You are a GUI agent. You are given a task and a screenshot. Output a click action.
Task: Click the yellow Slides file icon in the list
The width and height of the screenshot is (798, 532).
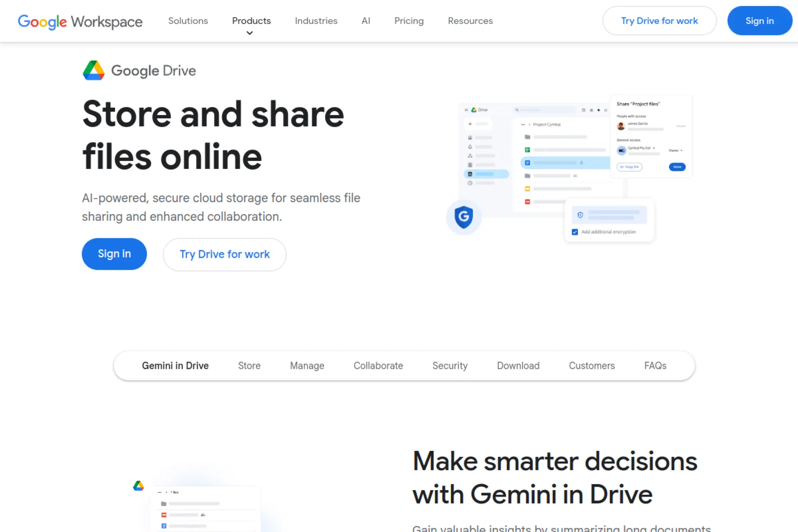tap(527, 189)
